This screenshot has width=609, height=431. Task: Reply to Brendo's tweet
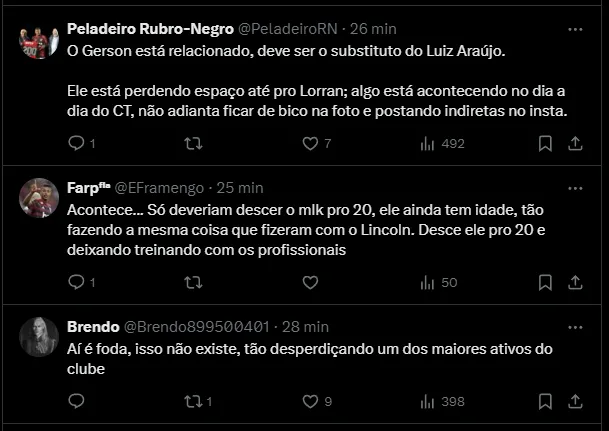click(x=77, y=402)
